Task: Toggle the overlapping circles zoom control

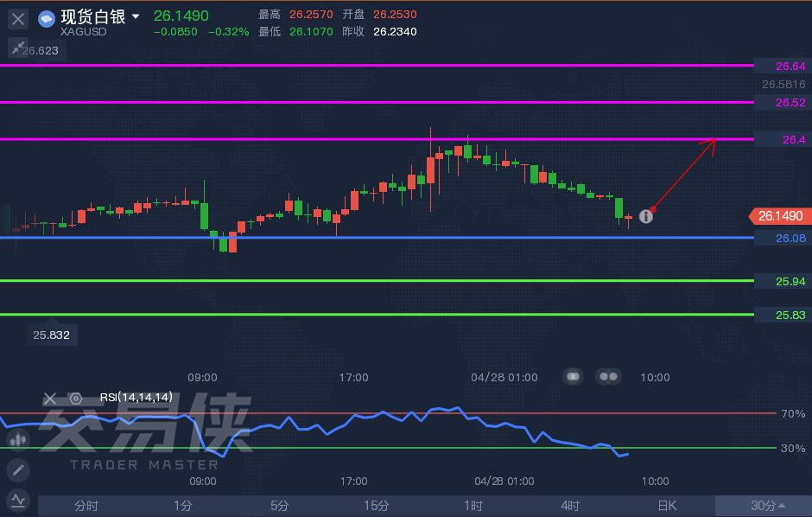Action: [574, 377]
